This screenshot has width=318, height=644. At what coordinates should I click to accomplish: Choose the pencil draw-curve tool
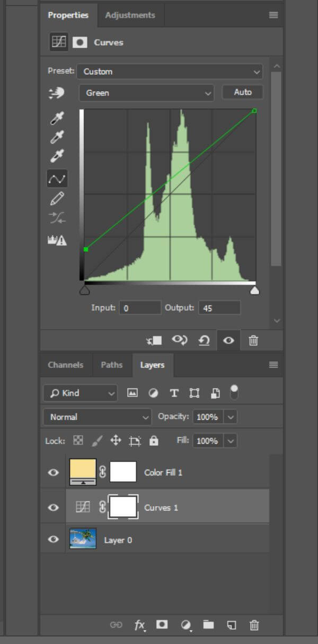click(57, 199)
